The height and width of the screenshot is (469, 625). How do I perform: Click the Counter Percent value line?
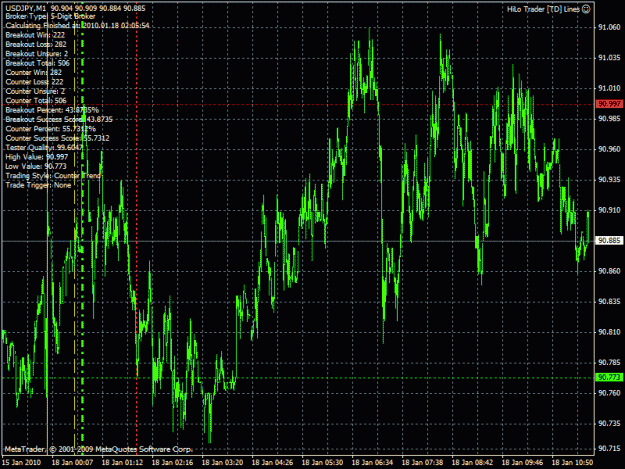pyautogui.click(x=51, y=129)
